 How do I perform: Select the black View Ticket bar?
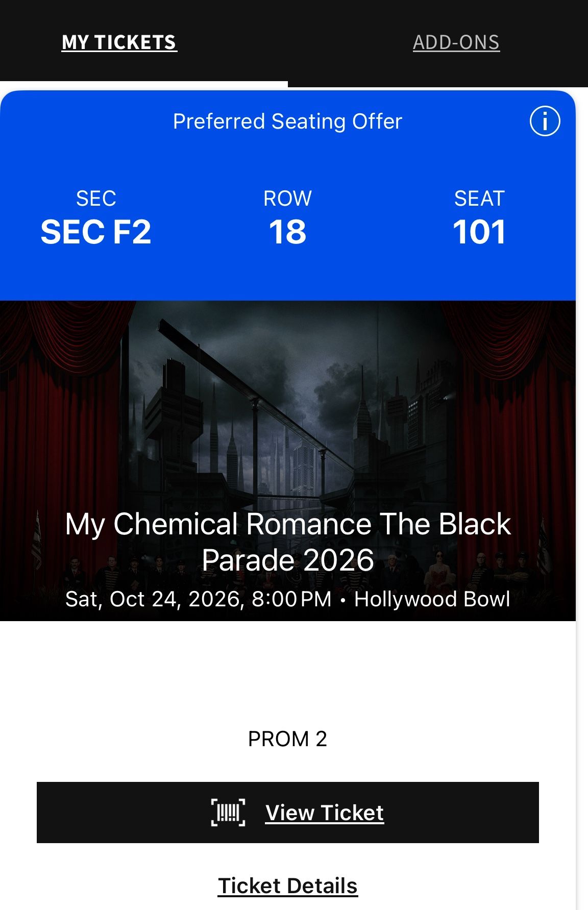(x=288, y=813)
